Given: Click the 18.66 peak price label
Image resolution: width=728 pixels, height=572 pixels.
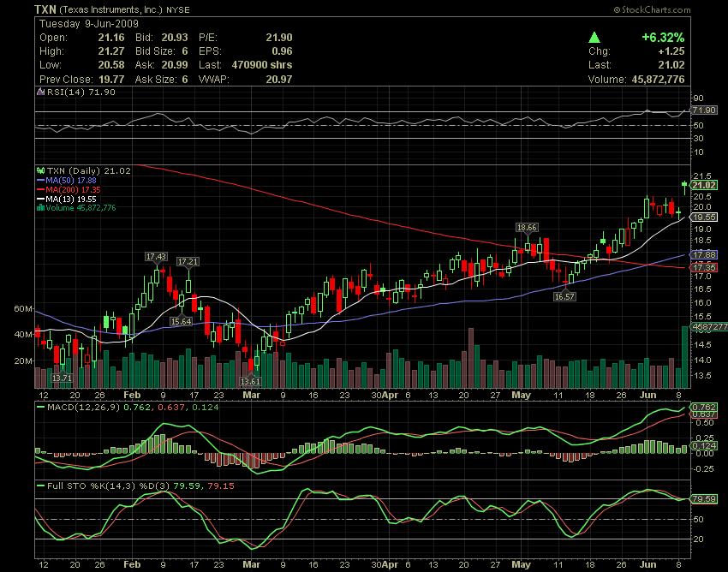Looking at the screenshot, I should click(x=527, y=228).
